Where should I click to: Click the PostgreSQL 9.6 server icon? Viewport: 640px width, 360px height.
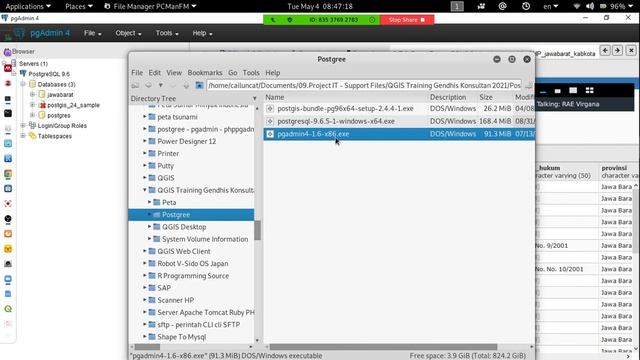(23, 74)
